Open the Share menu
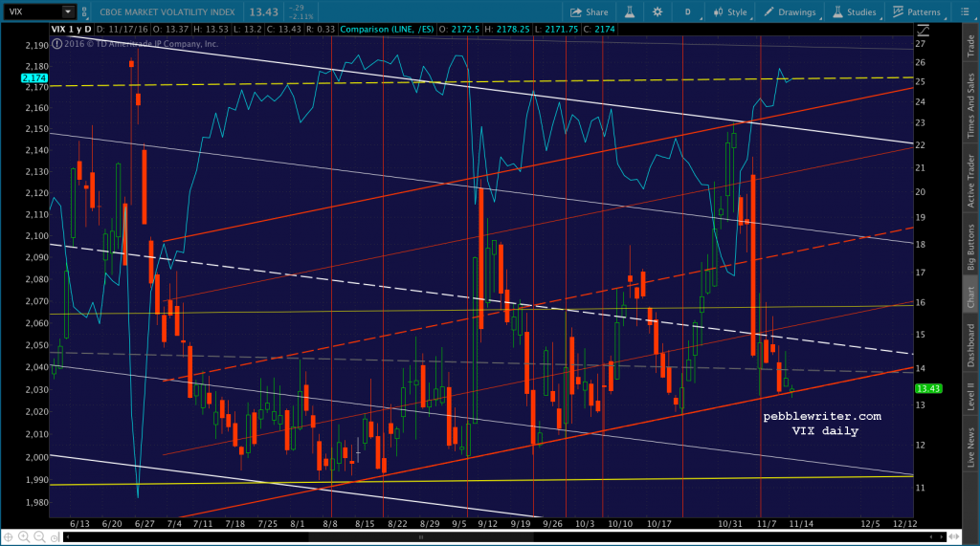 pyautogui.click(x=589, y=11)
